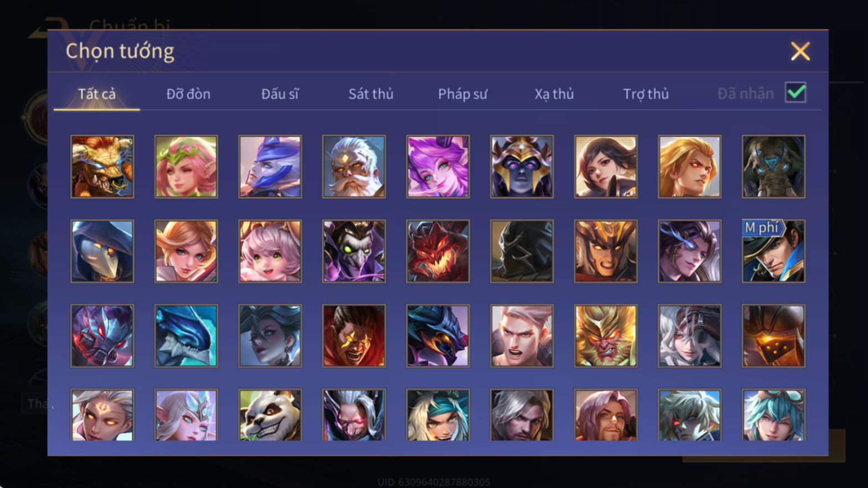Show the 'Xạ thủ' hero category
The width and height of the screenshot is (868, 488).
point(554,94)
